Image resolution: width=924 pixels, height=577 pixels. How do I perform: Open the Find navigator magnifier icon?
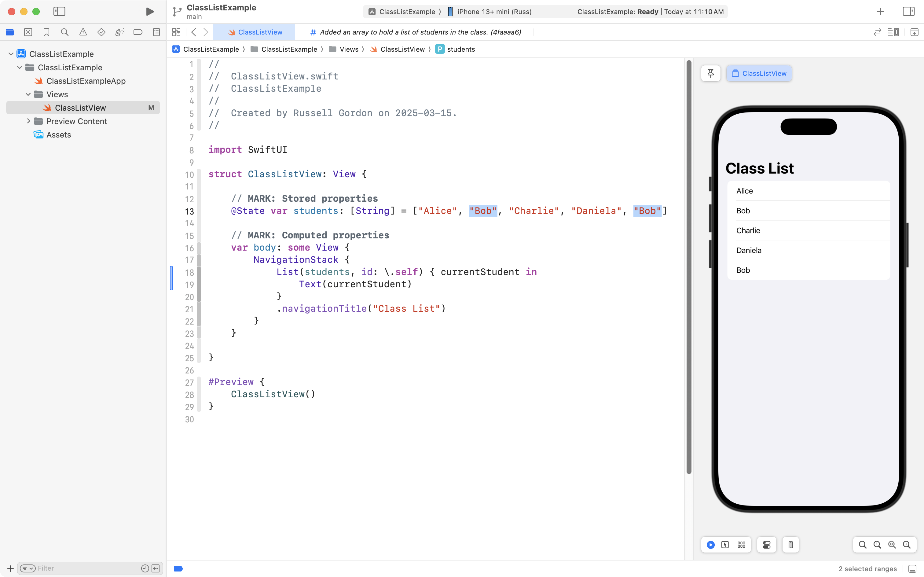coord(64,32)
